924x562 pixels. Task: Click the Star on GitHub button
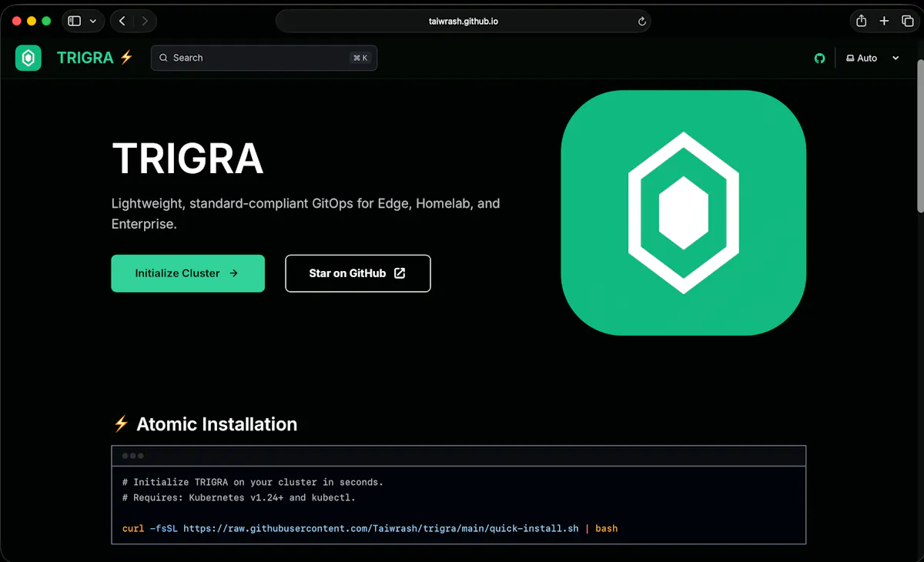[x=358, y=273]
